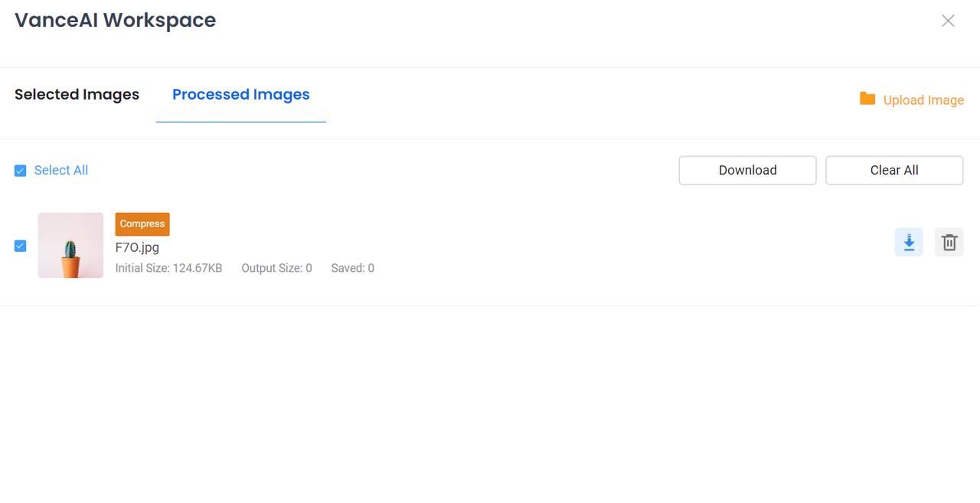Click the orange Compress tag
980x503 pixels.
142,224
